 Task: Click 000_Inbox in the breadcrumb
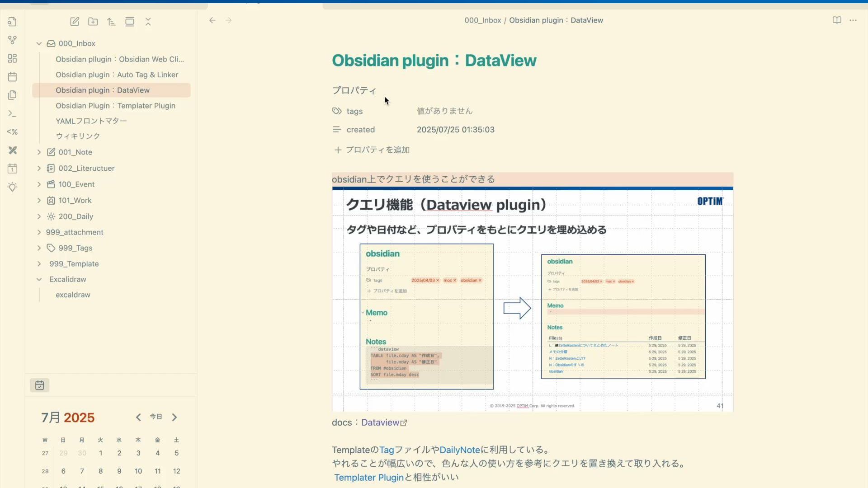coord(482,20)
